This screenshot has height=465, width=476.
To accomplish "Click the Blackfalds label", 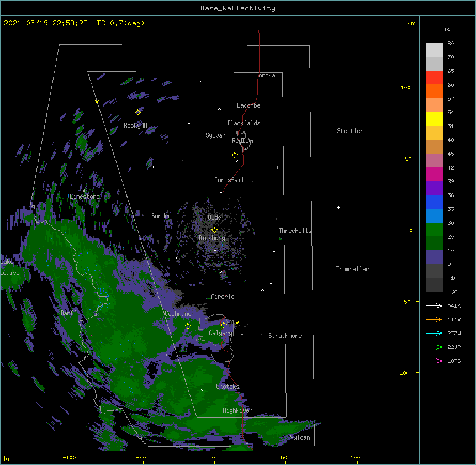I will (244, 123).
